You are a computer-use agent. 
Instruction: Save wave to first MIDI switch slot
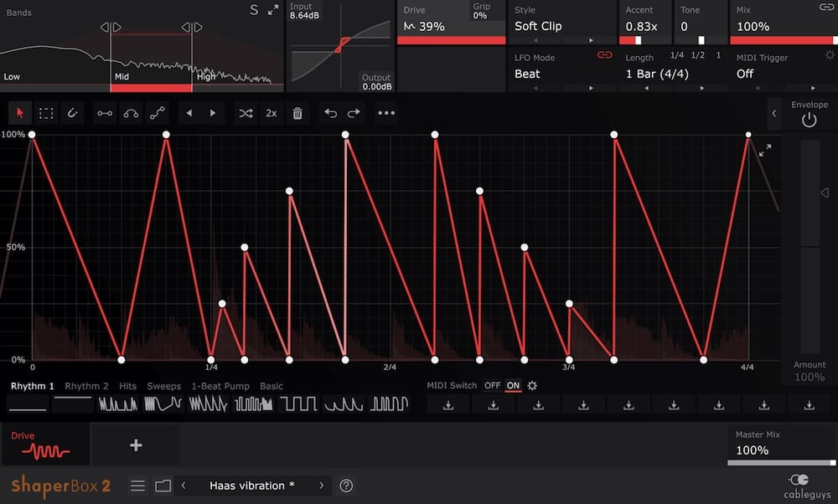[x=448, y=406]
